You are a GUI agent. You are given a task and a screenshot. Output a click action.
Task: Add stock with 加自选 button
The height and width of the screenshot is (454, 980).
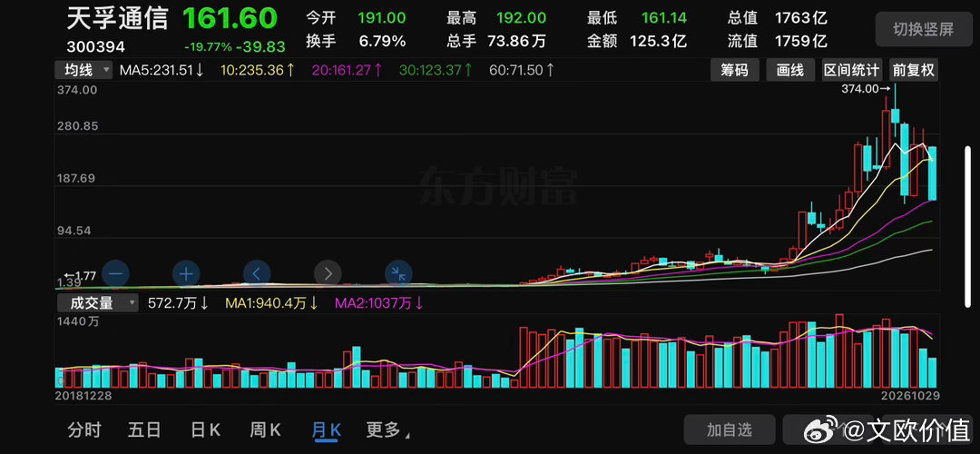click(730, 429)
